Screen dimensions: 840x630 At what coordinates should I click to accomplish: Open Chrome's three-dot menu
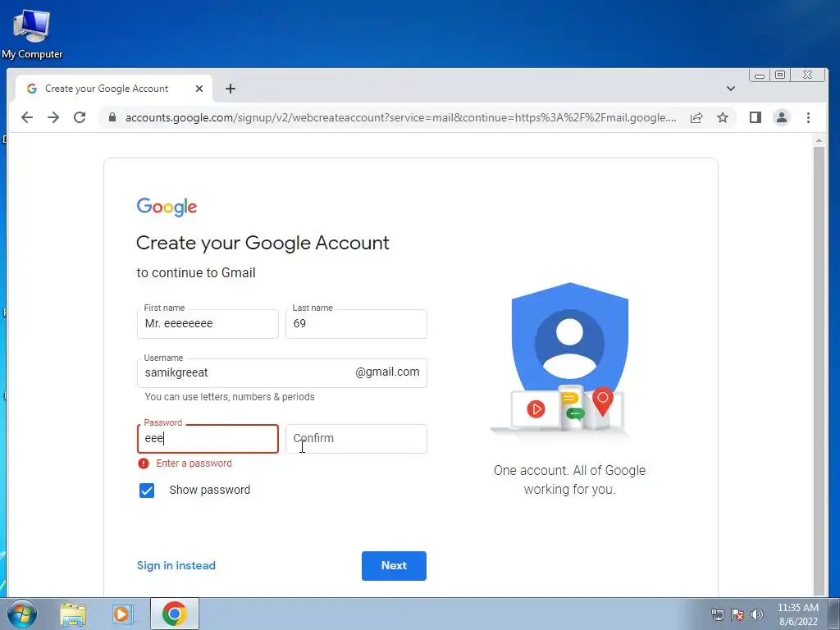[x=808, y=117]
